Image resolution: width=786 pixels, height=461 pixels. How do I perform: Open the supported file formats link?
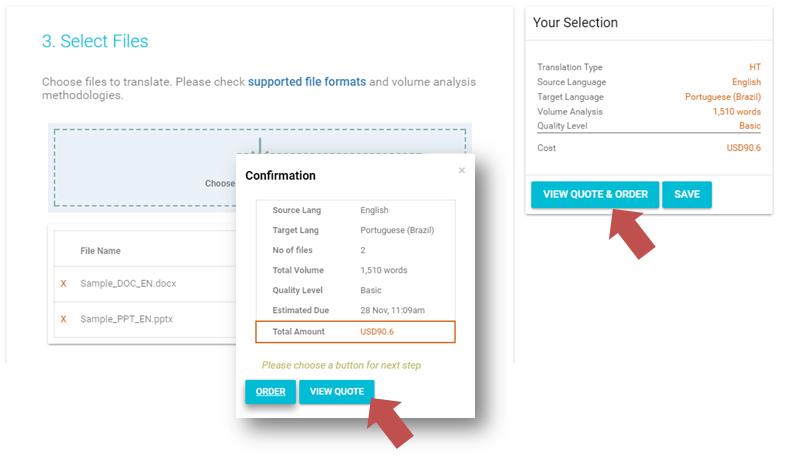[x=307, y=82]
